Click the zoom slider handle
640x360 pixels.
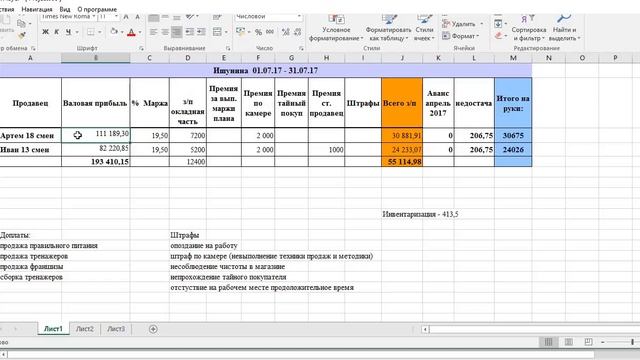click(x=632, y=342)
